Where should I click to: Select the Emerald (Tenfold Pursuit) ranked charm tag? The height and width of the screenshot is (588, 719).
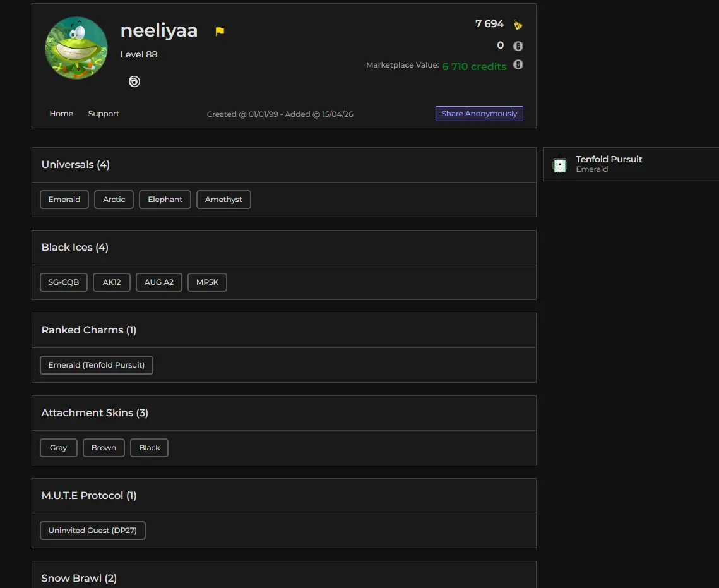click(x=97, y=365)
